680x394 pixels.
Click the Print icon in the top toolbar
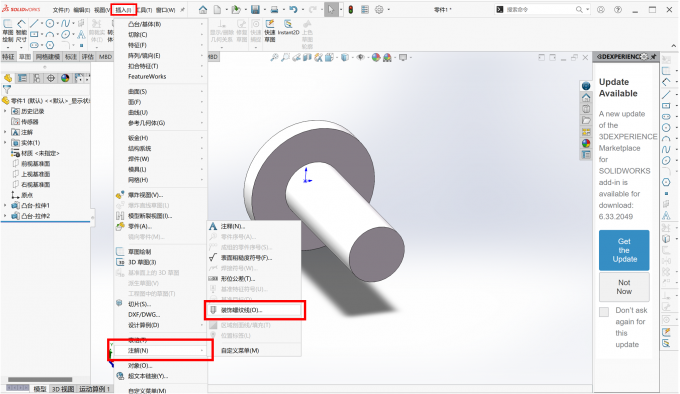pos(274,9)
